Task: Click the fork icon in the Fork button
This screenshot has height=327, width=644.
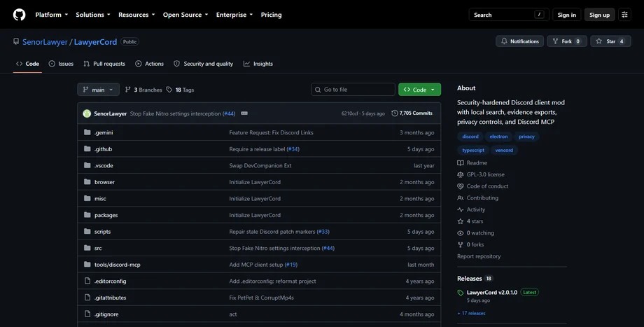Action: pos(555,41)
